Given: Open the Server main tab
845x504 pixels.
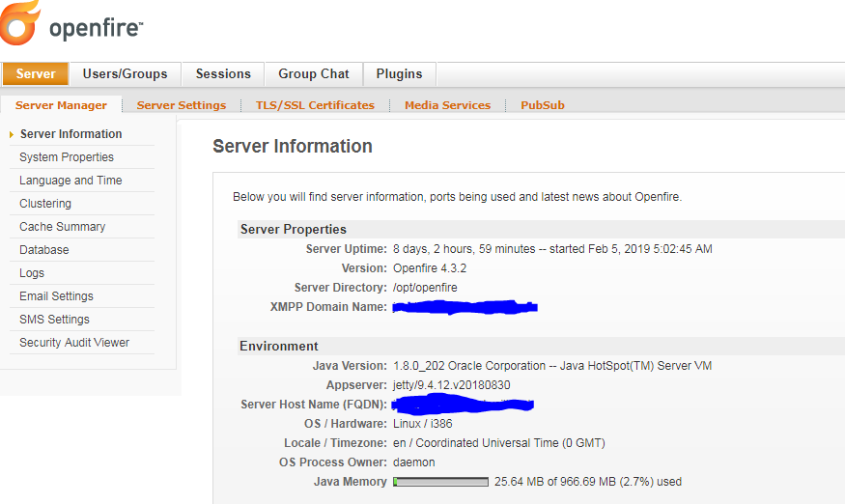Looking at the screenshot, I should tap(36, 73).
